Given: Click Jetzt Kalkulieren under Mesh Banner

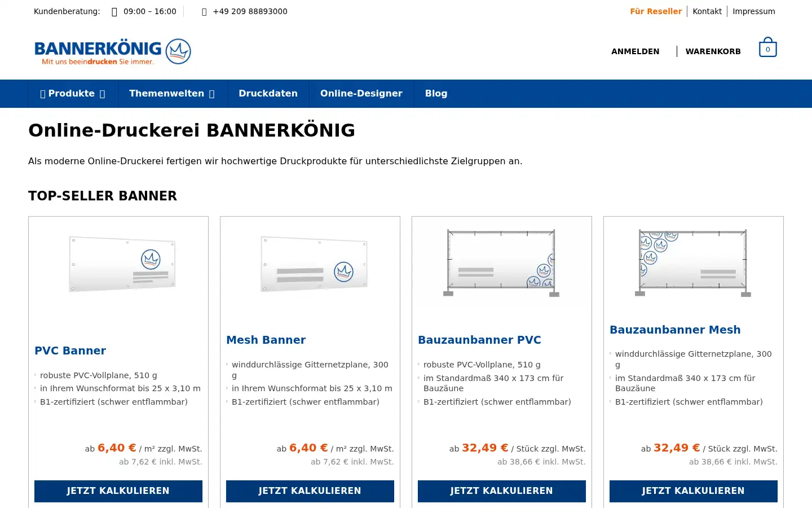Looking at the screenshot, I should (310, 491).
